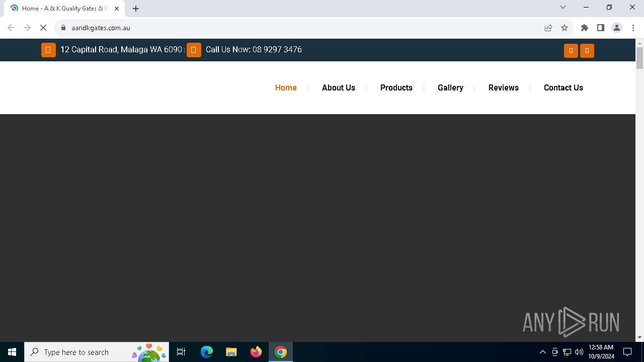Viewport: 644px width, 362px height.
Task: Click Call Us Now phone number
Action: (254, 50)
